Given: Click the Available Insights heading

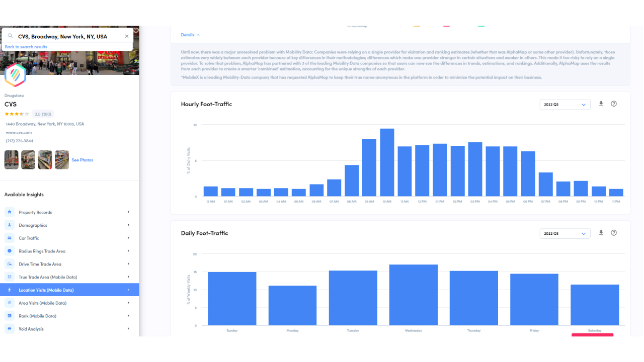Looking at the screenshot, I should pos(24,195).
